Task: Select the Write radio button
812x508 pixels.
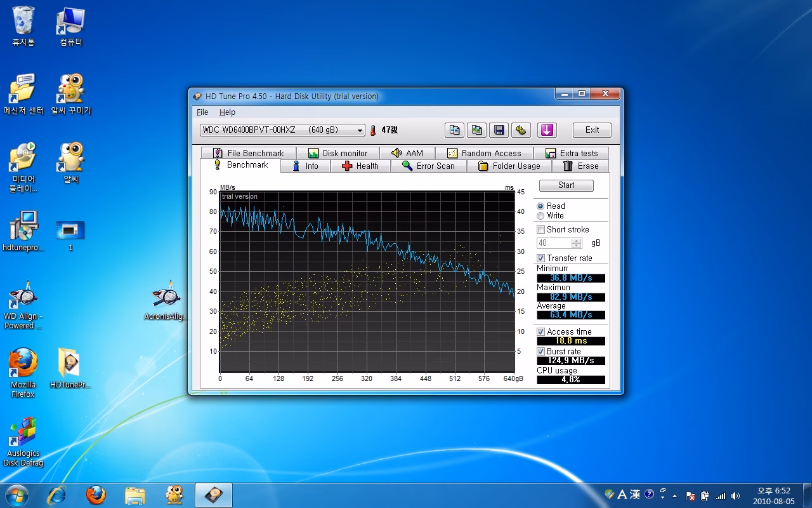Action: (540, 216)
